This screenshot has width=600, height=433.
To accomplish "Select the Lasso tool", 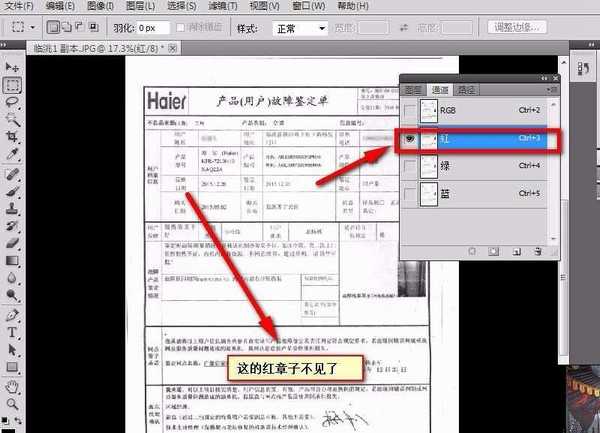I will pyautogui.click(x=12, y=102).
